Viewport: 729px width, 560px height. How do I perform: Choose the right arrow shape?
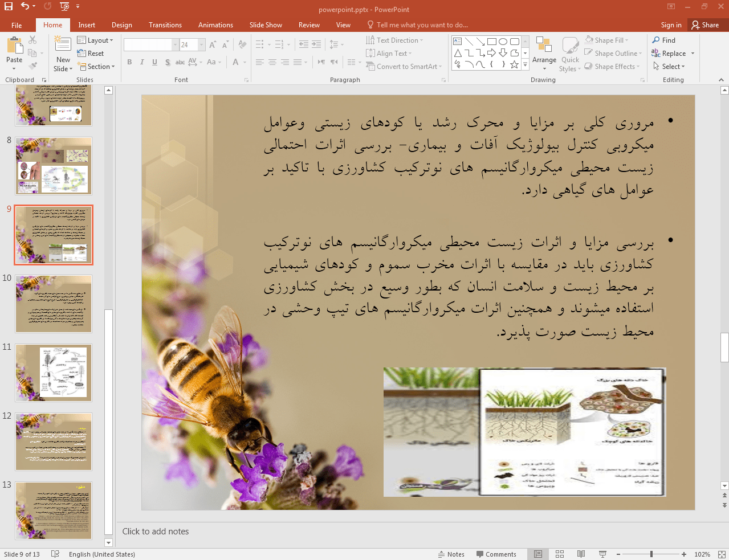[x=491, y=53]
